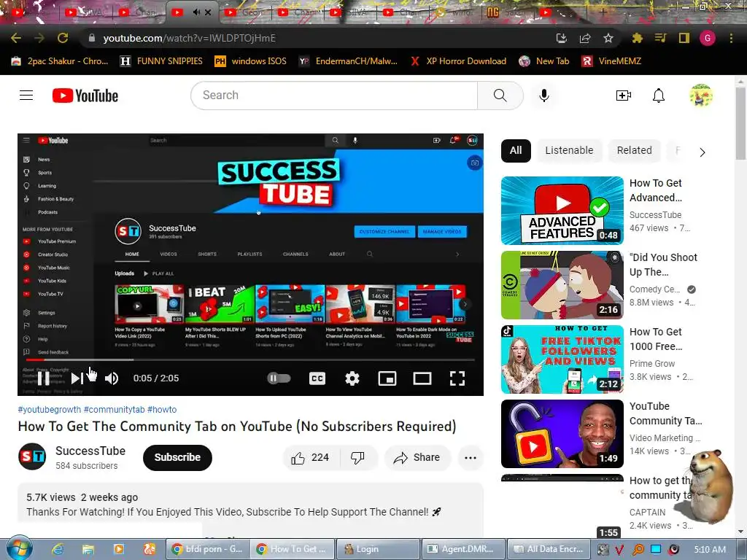Open Chrome media controls icon
Image resolution: width=747 pixels, height=560 pixels.
click(x=660, y=38)
